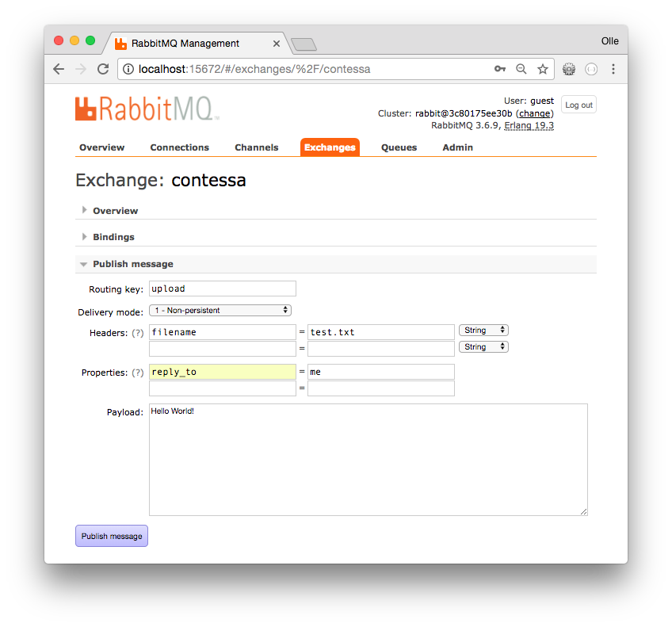Expand the Overview section
This screenshot has width=672, height=627.
[x=115, y=211]
